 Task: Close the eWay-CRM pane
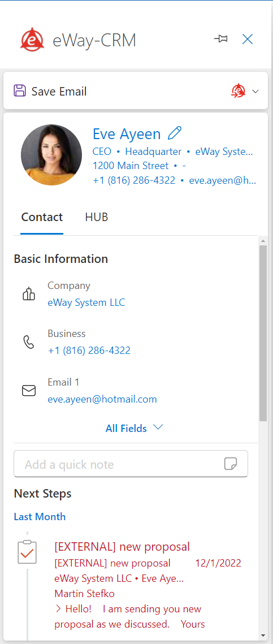(248, 40)
